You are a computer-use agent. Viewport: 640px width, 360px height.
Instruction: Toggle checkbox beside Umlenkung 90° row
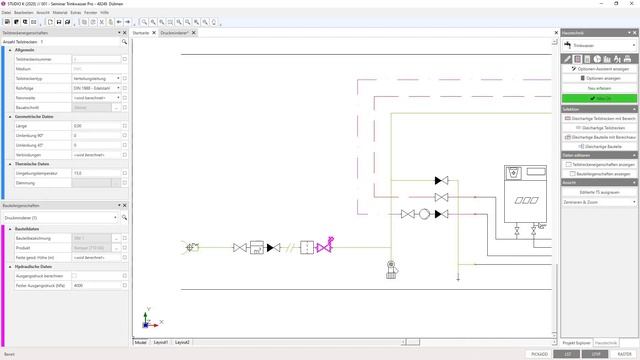[x=125, y=136]
